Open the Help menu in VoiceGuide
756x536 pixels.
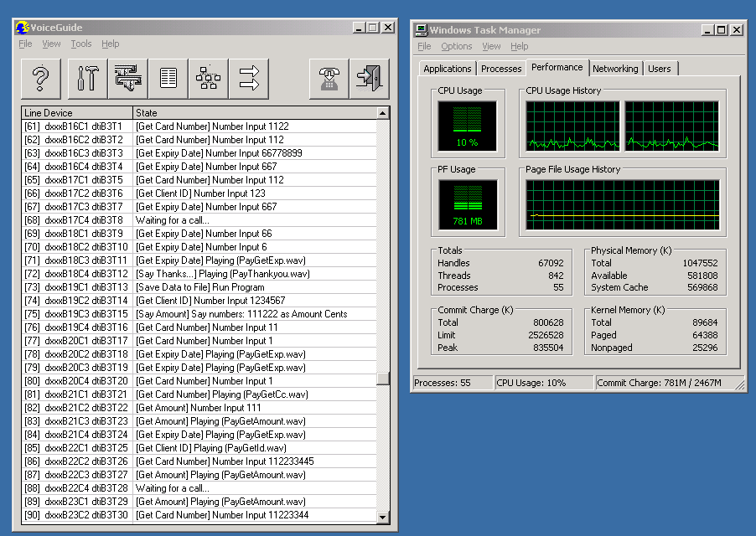(111, 44)
